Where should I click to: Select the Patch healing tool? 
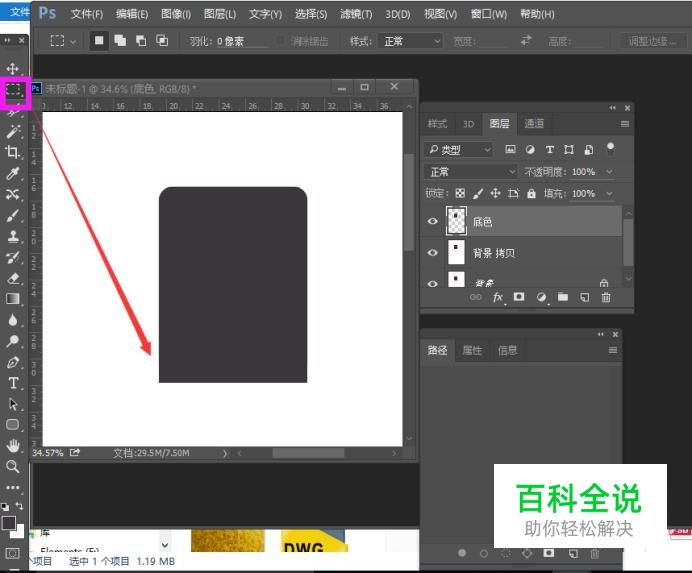[12, 194]
